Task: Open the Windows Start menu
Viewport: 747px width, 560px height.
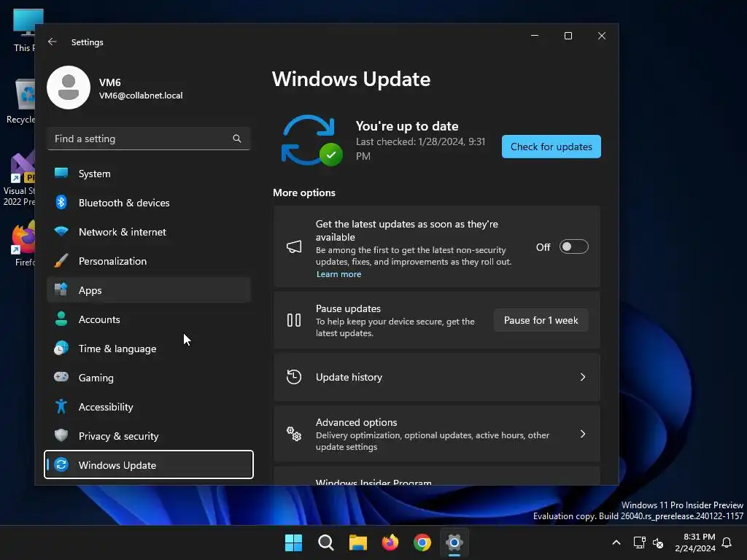Action: [x=293, y=542]
